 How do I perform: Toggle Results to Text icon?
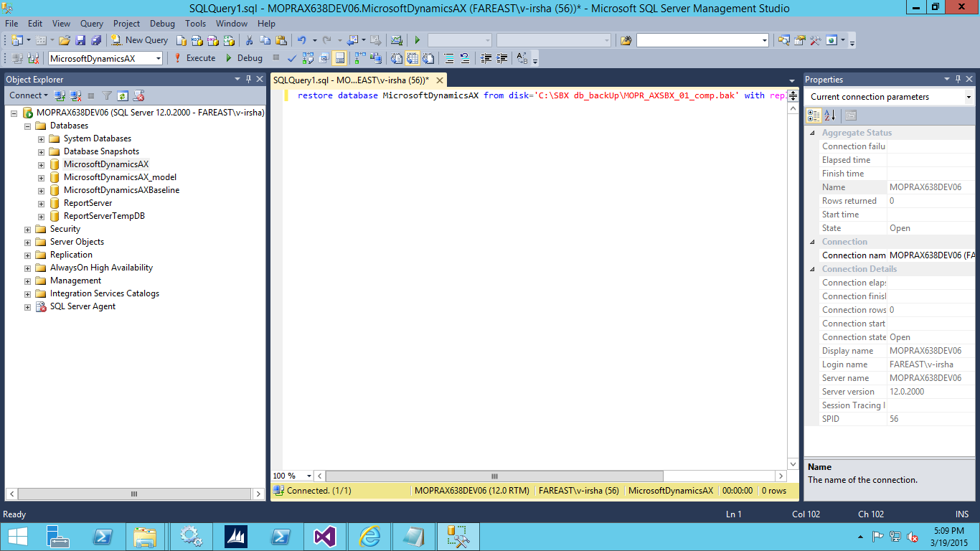(396, 58)
